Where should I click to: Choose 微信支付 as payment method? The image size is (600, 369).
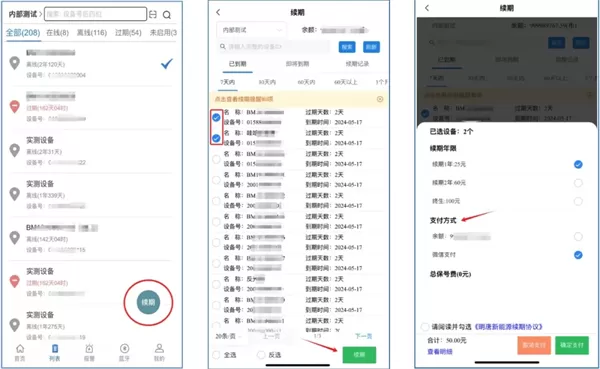(578, 255)
